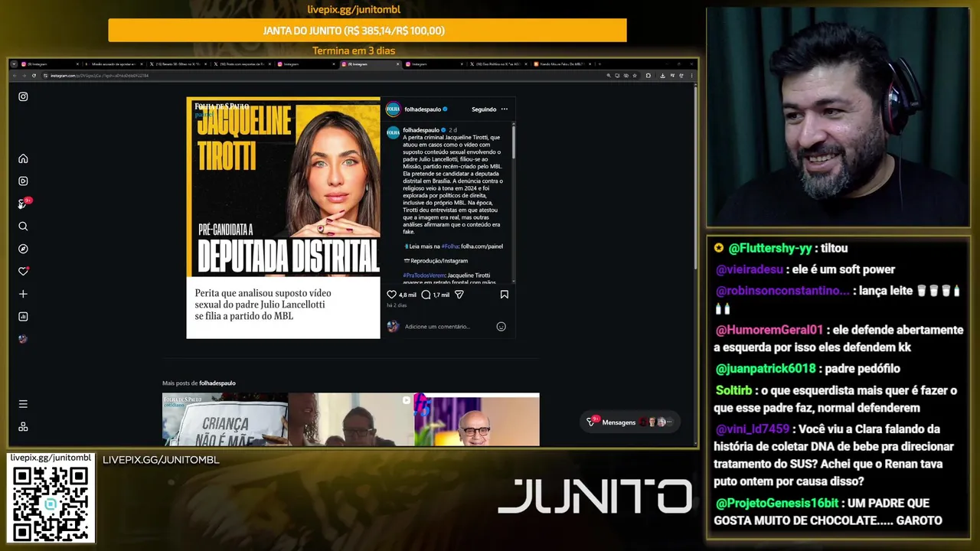Switch to the 'Renato 38' X browser tab

pyautogui.click(x=178, y=64)
